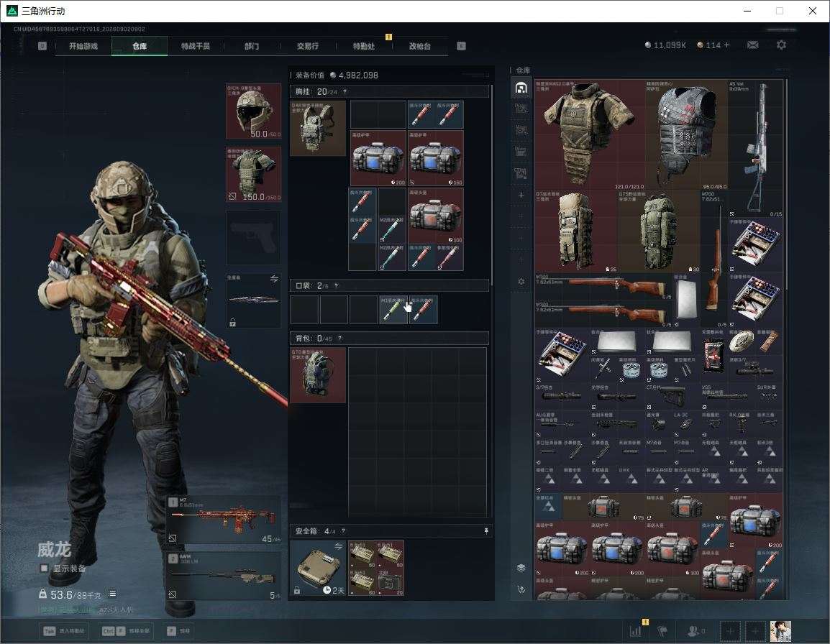This screenshot has height=644, width=830.
Task: Add a stash page with the first plus
Action: pyautogui.click(x=521, y=195)
